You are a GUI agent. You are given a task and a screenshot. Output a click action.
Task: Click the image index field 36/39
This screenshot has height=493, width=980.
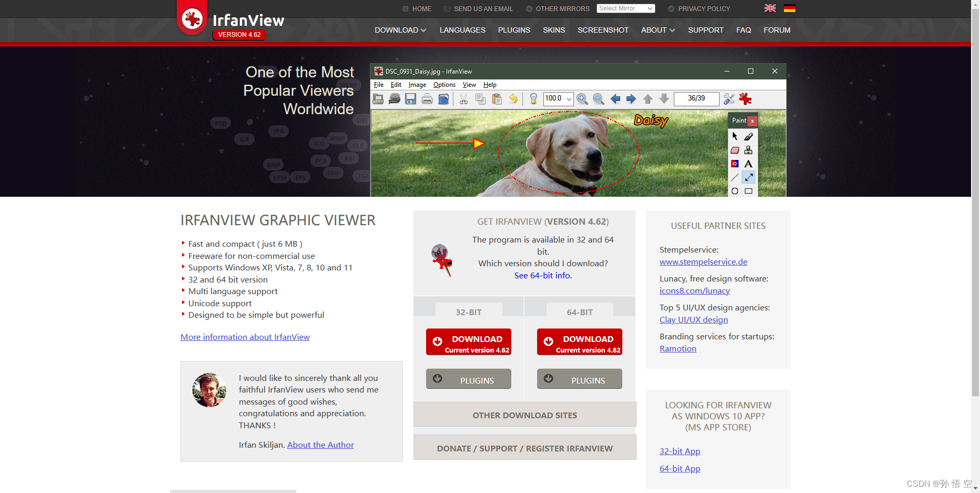point(696,98)
